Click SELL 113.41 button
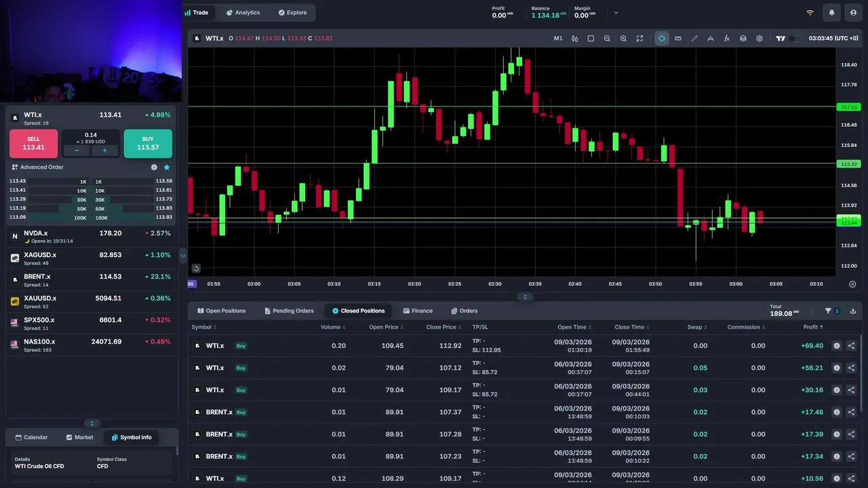 pyautogui.click(x=33, y=144)
